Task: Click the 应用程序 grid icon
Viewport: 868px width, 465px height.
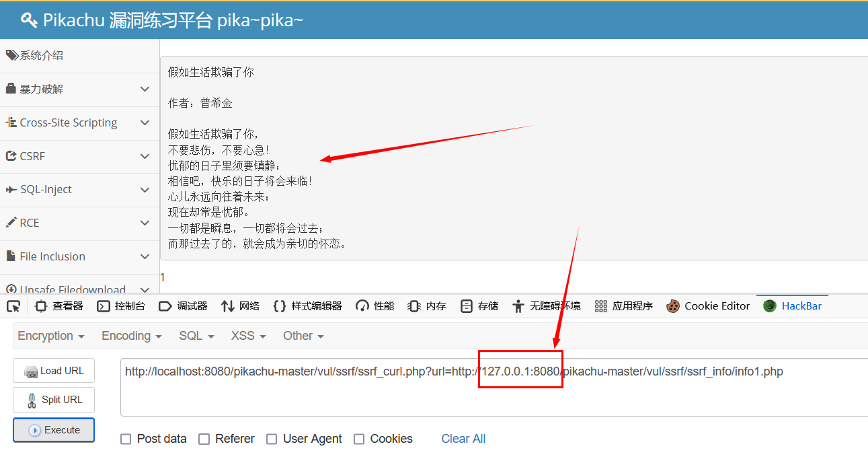Action: coord(601,306)
